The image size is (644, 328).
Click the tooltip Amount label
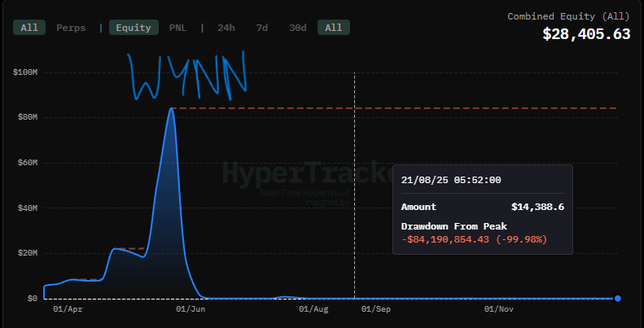(418, 207)
